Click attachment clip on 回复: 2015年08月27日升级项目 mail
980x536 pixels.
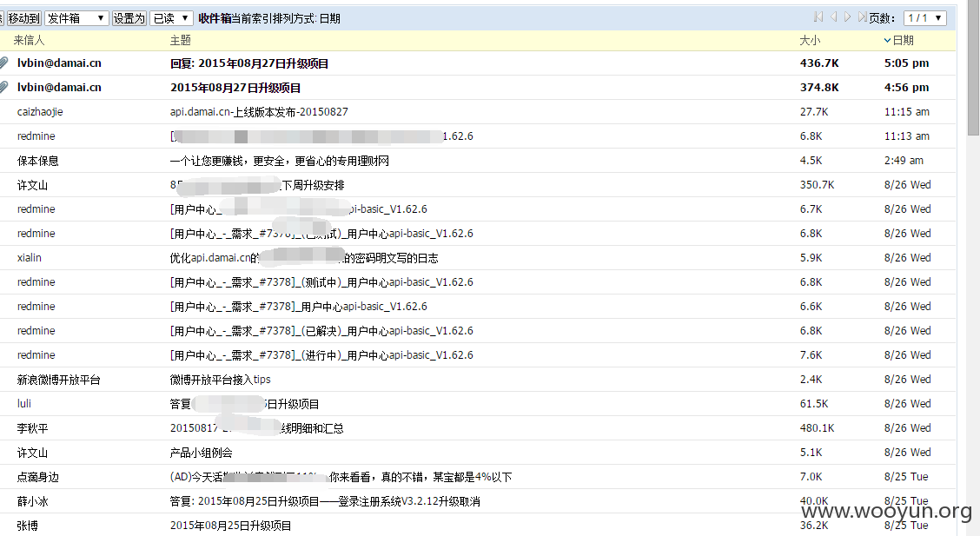click(3, 63)
